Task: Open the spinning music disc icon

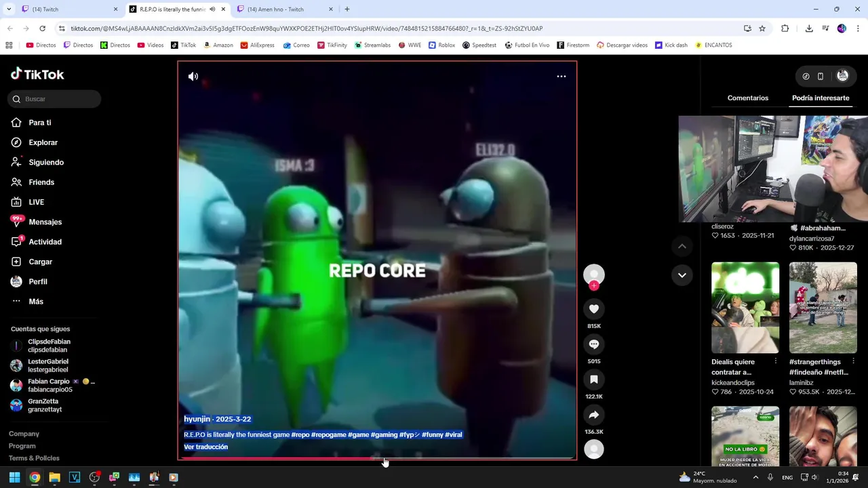Action: click(x=594, y=449)
